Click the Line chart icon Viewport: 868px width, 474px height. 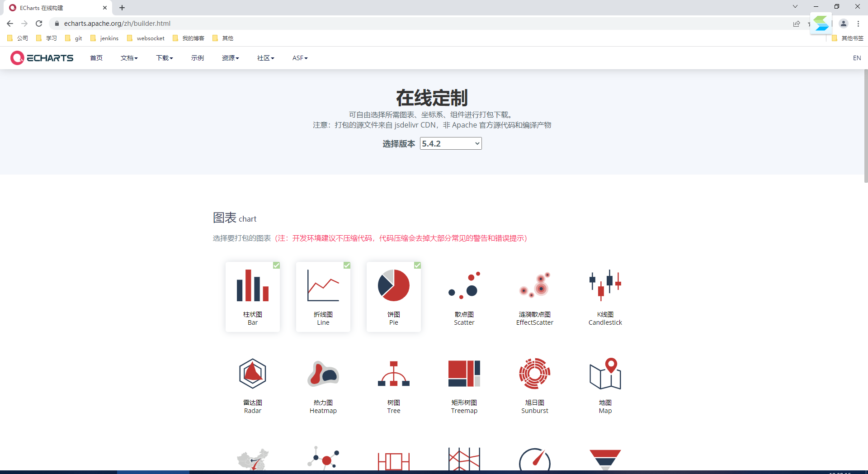(323, 285)
